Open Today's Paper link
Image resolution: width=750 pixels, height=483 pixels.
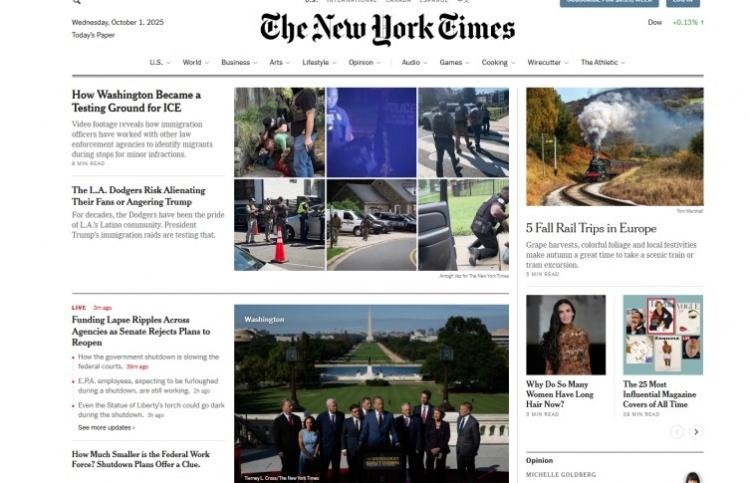tap(93, 35)
